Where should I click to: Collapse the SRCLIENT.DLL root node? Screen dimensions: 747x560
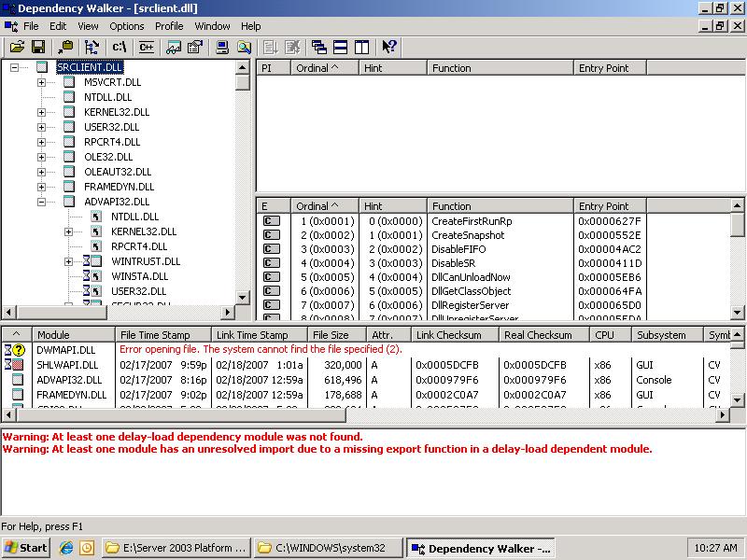tap(14, 67)
